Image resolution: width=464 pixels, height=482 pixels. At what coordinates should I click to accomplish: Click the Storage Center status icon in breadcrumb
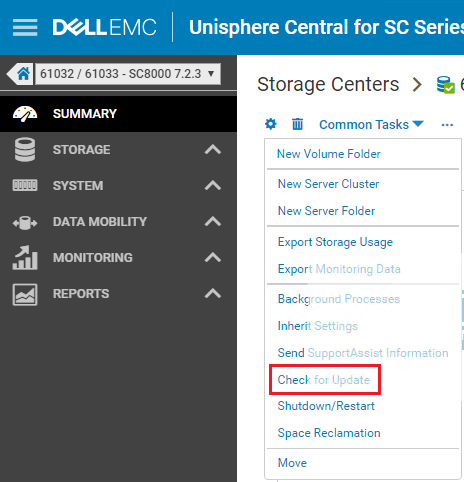[x=446, y=85]
